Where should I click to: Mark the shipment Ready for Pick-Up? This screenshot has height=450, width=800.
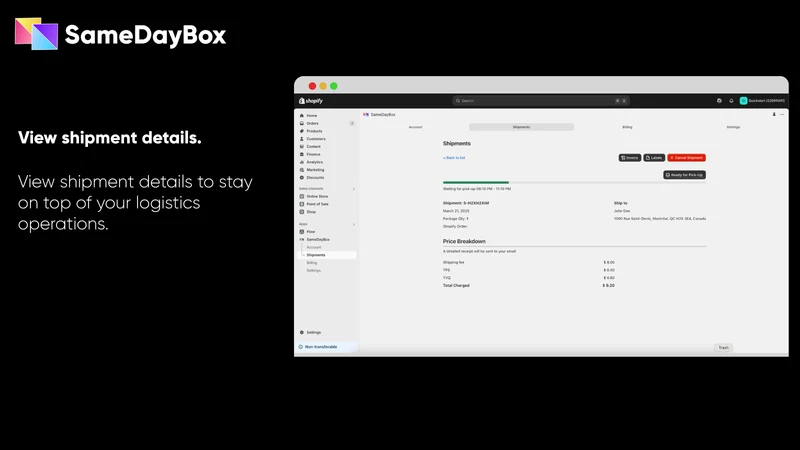coord(684,174)
